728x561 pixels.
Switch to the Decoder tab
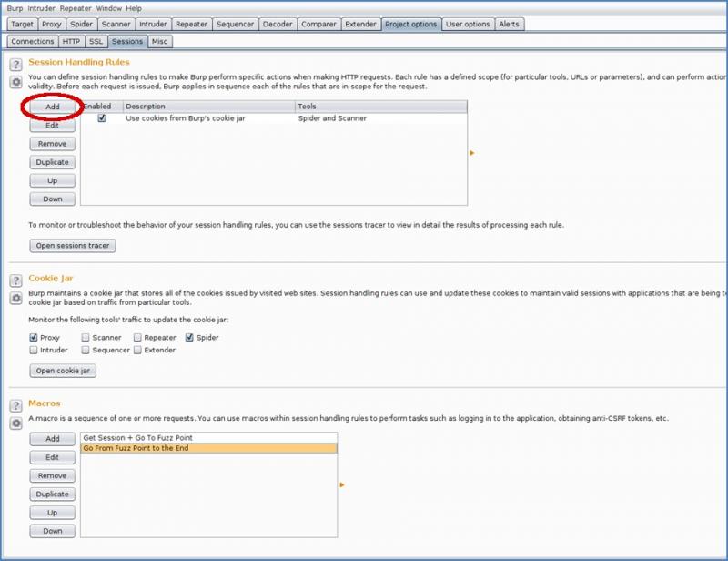278,25
